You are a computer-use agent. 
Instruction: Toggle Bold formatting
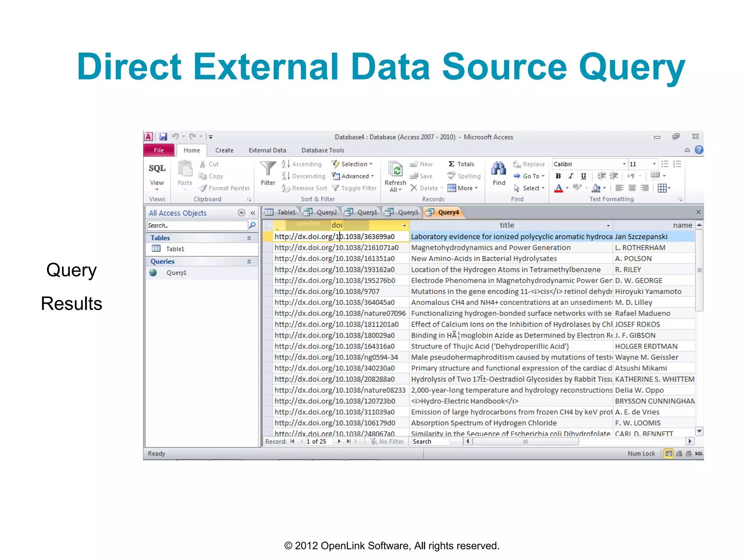[x=558, y=176]
